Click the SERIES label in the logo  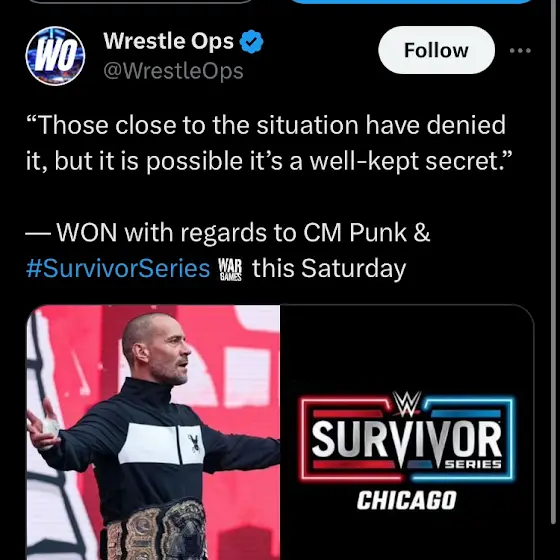(x=473, y=464)
